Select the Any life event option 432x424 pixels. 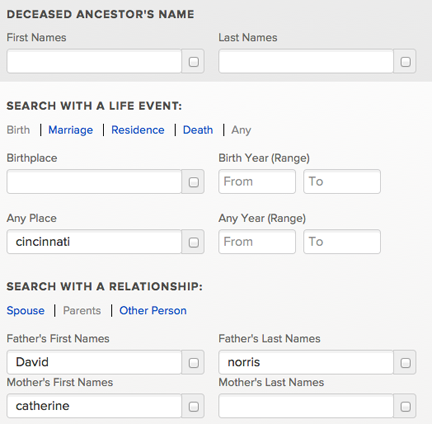(x=241, y=130)
